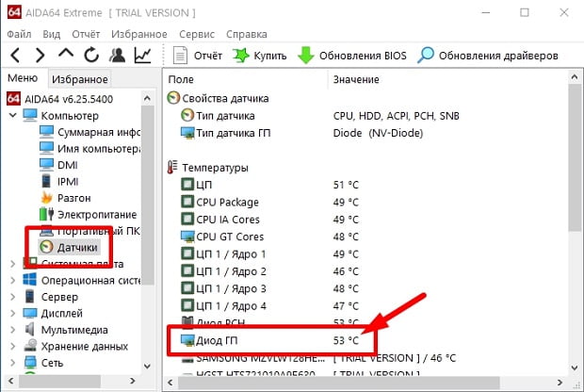Click the Windows logo Операционная система icon
The image size is (584, 392).
coord(30,280)
